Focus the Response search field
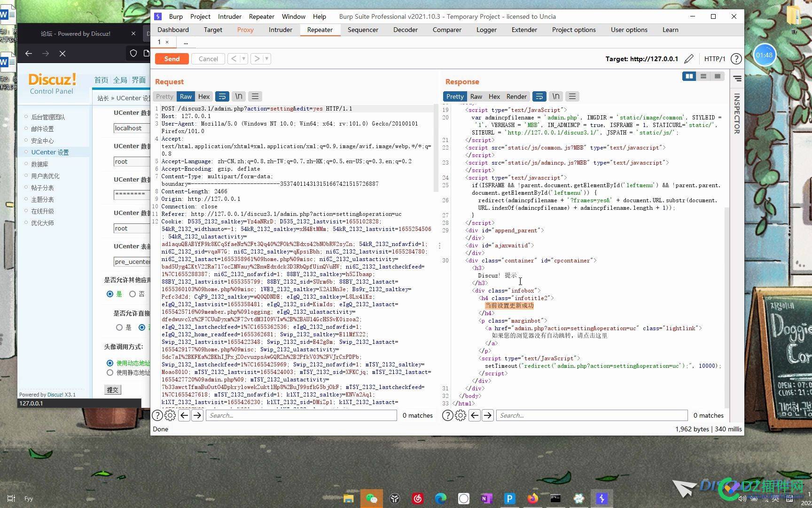The width and height of the screenshot is (812, 508). tap(592, 415)
